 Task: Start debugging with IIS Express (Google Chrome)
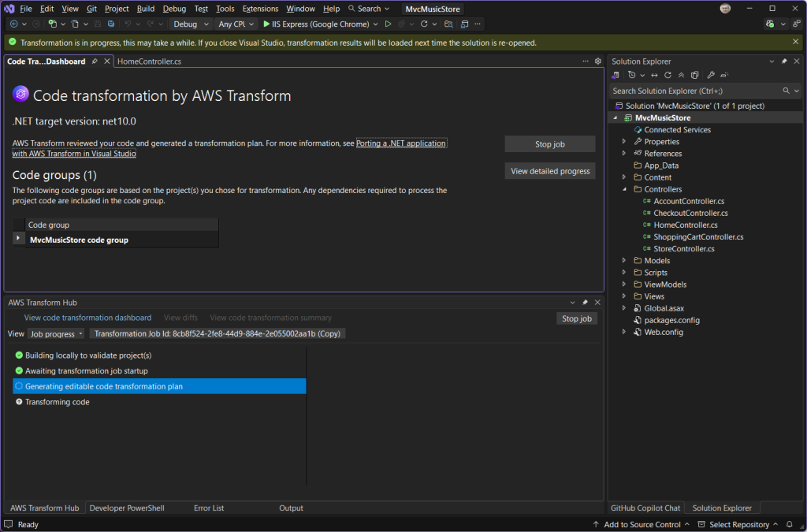(x=319, y=24)
